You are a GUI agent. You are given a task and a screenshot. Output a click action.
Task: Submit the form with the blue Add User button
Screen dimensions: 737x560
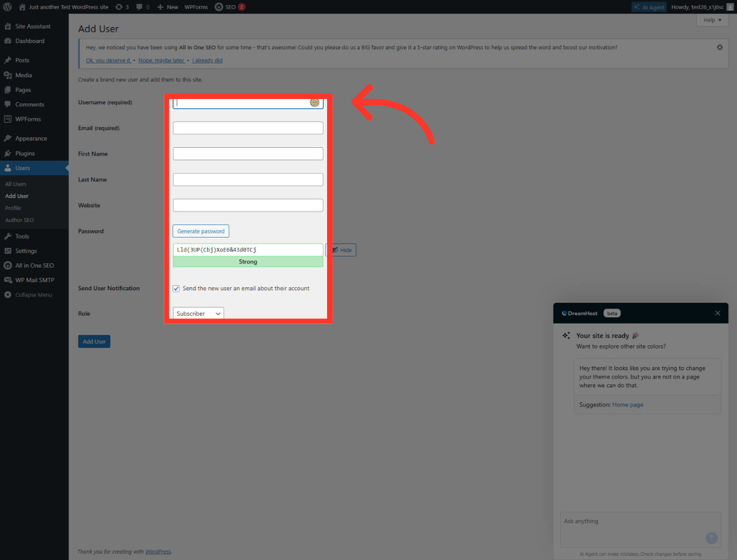[94, 342]
